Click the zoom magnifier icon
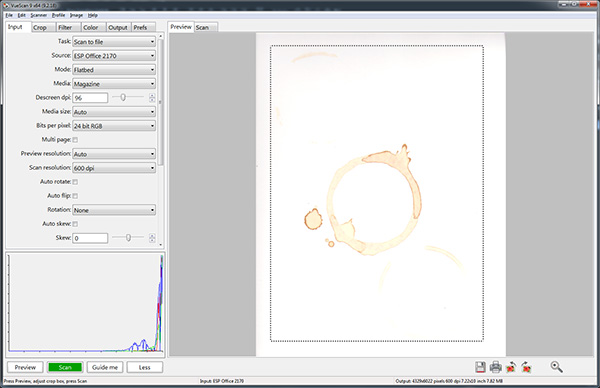 pyautogui.click(x=556, y=367)
